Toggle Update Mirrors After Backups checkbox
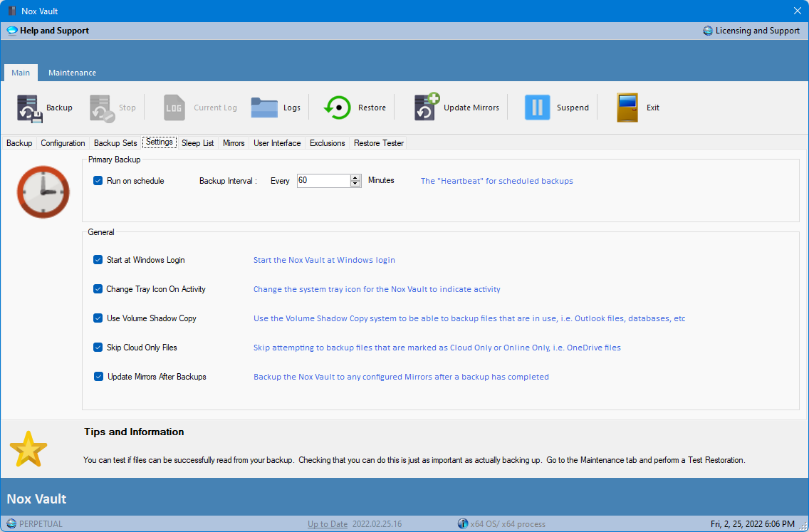This screenshot has width=809, height=532. pyautogui.click(x=98, y=377)
